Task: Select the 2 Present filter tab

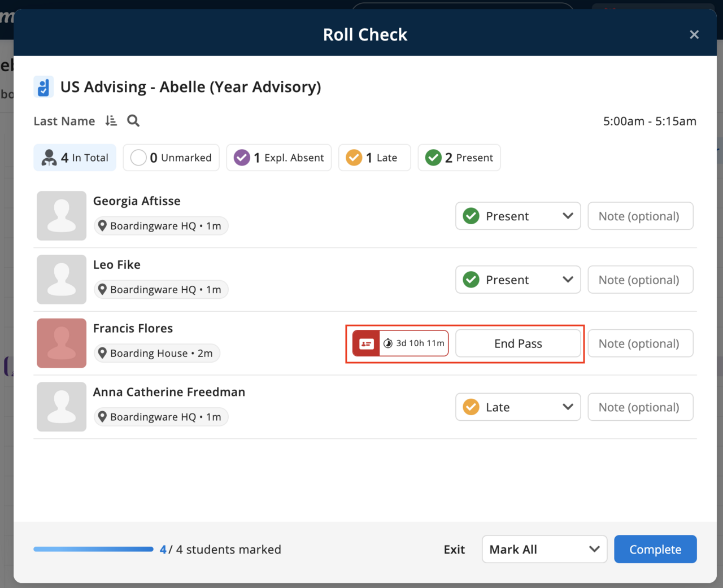Action: (x=459, y=158)
